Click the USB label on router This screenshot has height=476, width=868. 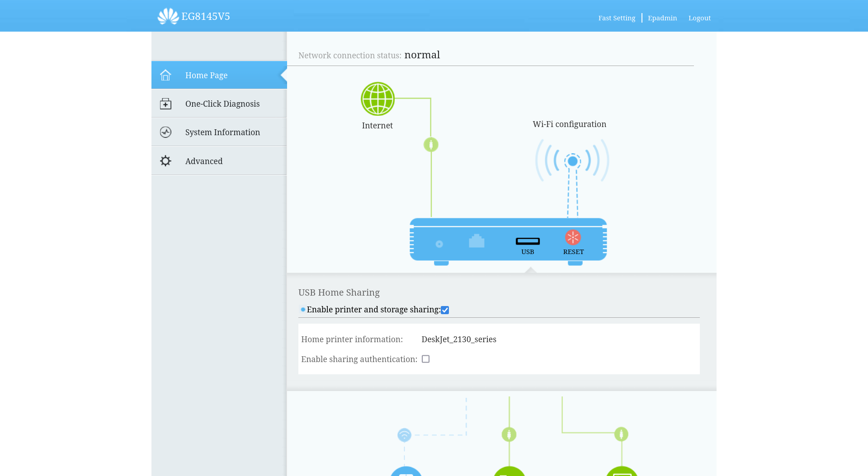click(528, 252)
